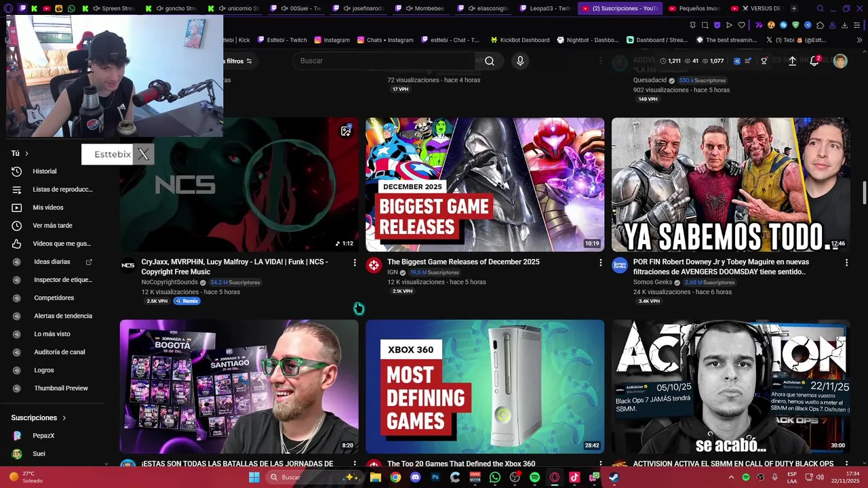868x488 pixels.
Task: Click the Windows Start button
Action: pyautogui.click(x=254, y=477)
